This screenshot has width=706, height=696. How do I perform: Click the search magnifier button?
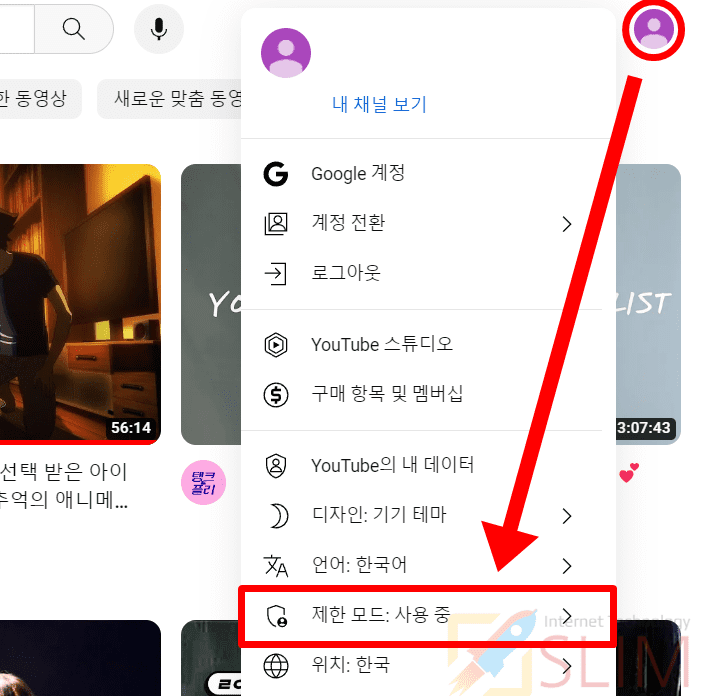[x=74, y=29]
